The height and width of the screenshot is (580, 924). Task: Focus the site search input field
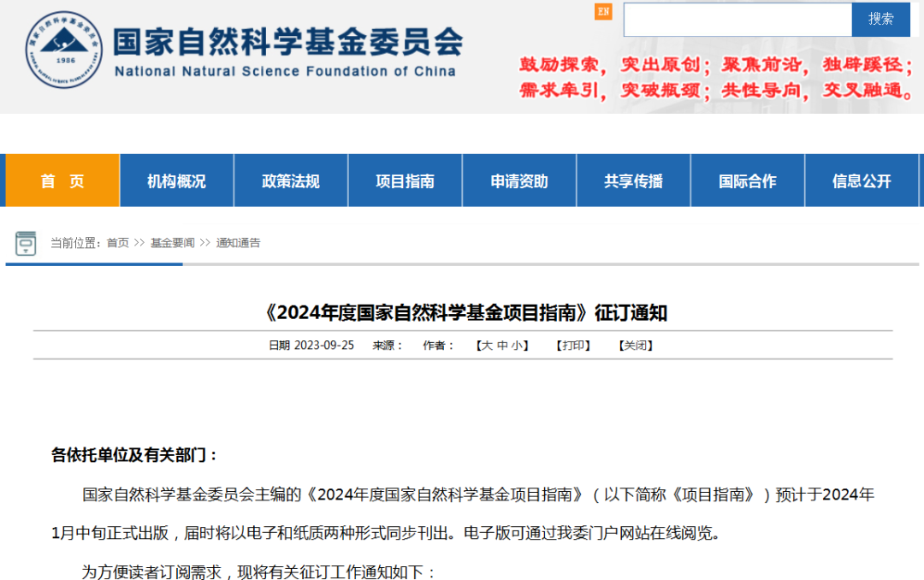pos(737,20)
